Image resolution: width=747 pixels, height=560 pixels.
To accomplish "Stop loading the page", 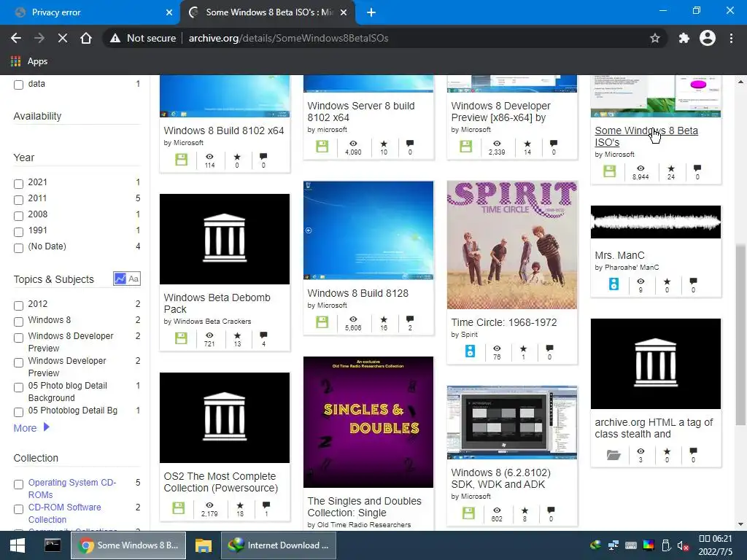I will coord(63,38).
